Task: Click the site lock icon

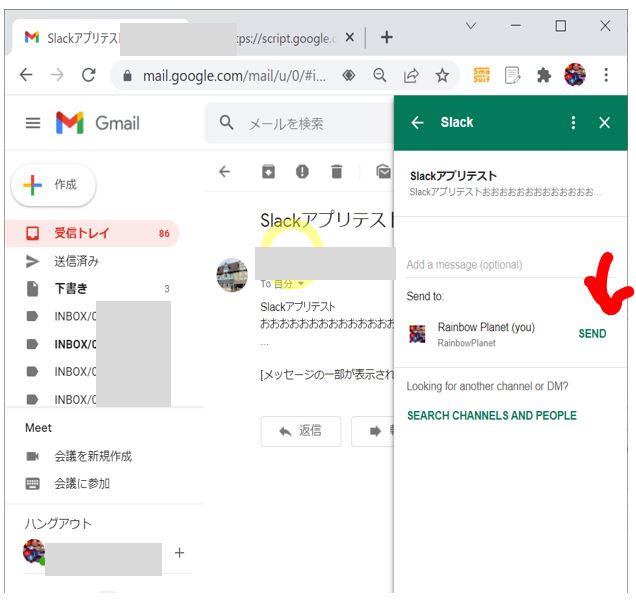Action: pyautogui.click(x=127, y=75)
